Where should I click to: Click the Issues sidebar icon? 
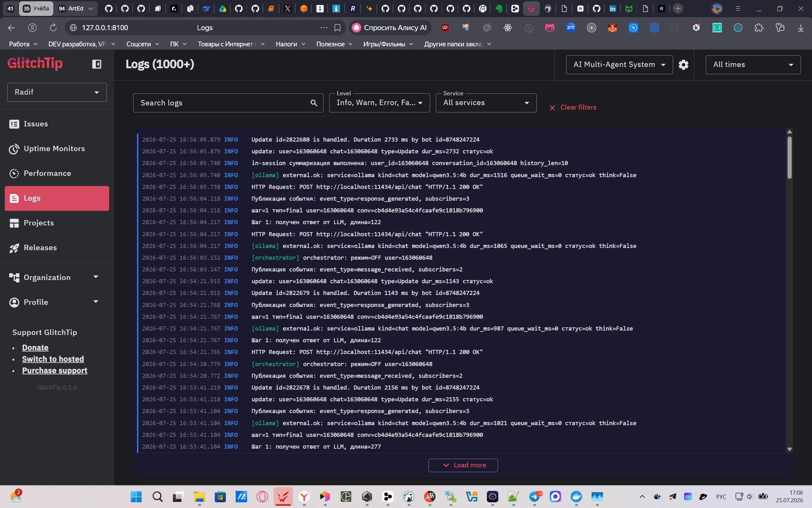[14, 124]
